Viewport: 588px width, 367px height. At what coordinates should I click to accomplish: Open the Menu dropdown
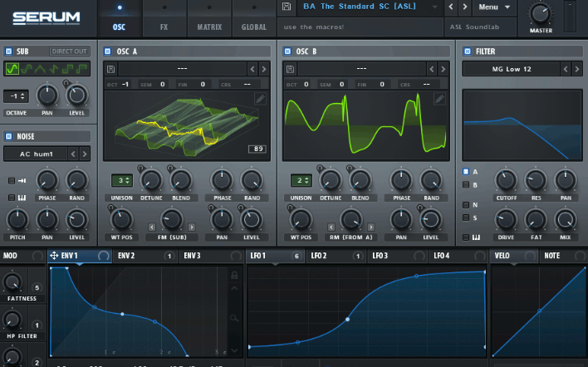click(x=494, y=7)
